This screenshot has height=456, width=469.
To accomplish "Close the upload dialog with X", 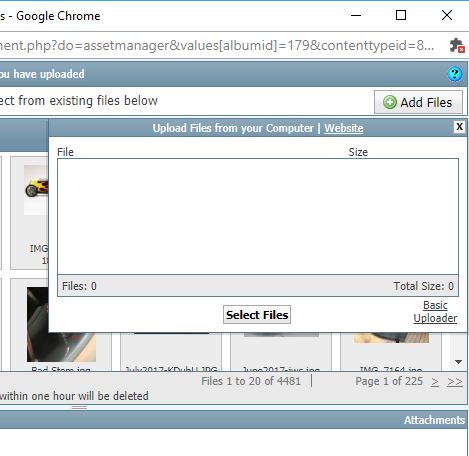I will point(459,127).
